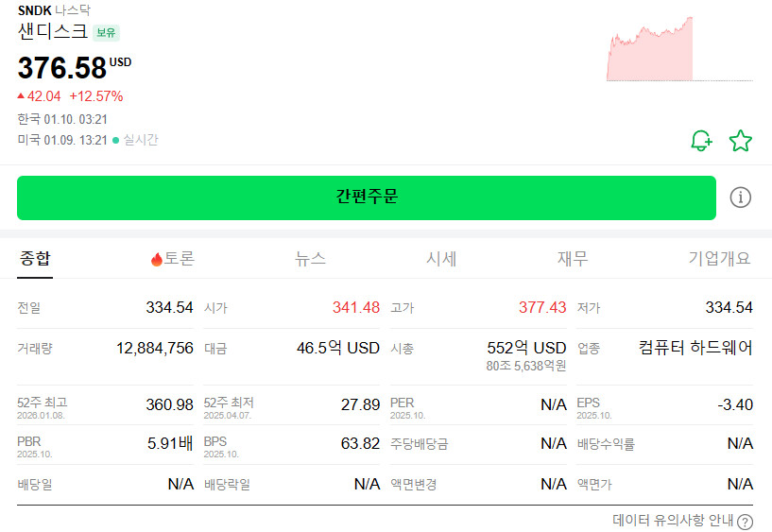
Task: Click the 샌디스크 stock name heading
Action: tap(53, 31)
